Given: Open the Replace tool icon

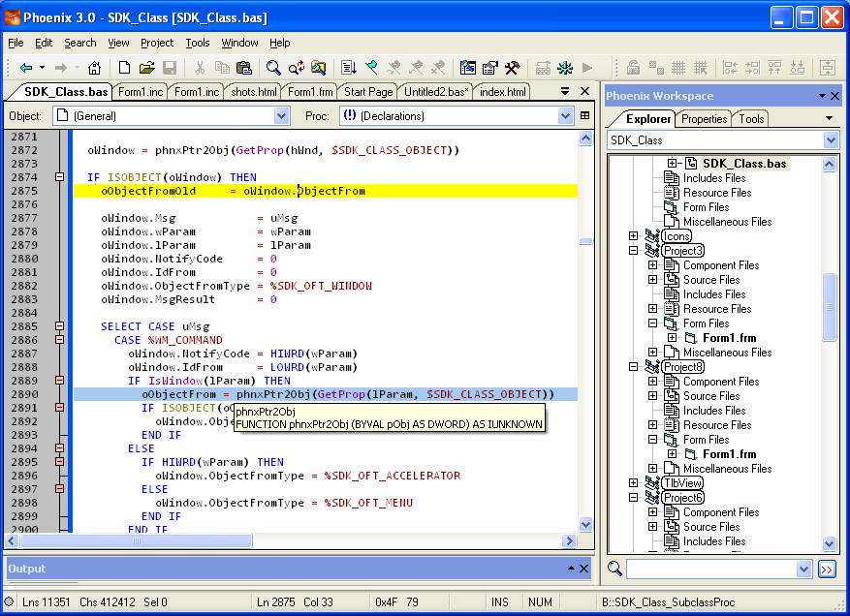Looking at the screenshot, I should click(x=296, y=68).
